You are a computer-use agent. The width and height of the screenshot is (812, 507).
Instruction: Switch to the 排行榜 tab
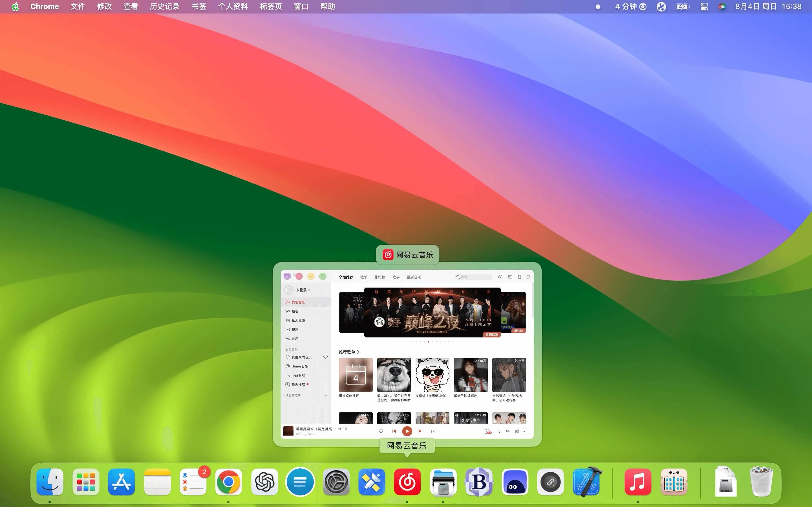[x=379, y=277]
